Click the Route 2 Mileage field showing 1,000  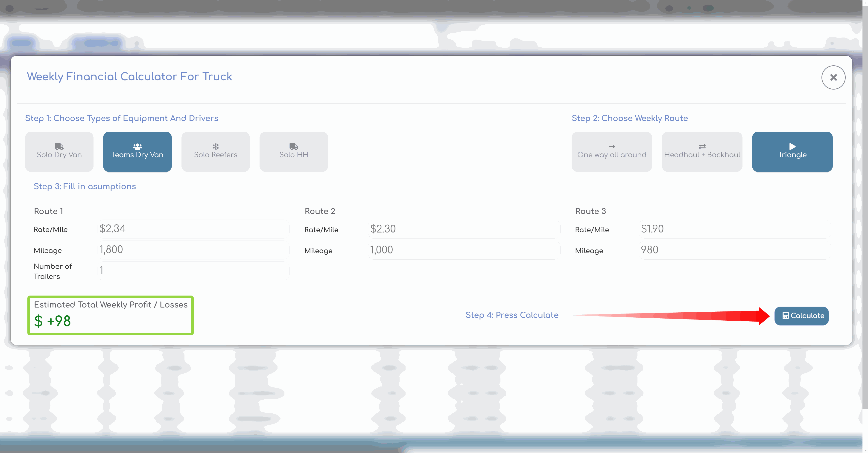click(x=464, y=250)
